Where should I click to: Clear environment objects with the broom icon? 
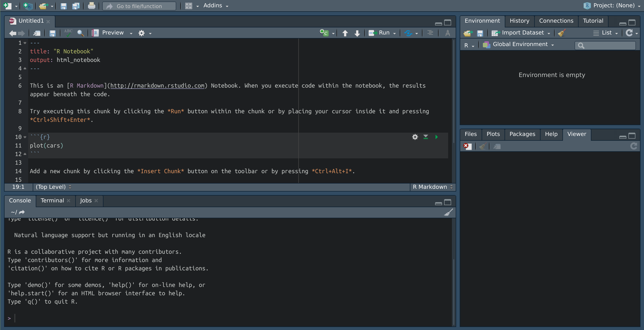coord(562,33)
